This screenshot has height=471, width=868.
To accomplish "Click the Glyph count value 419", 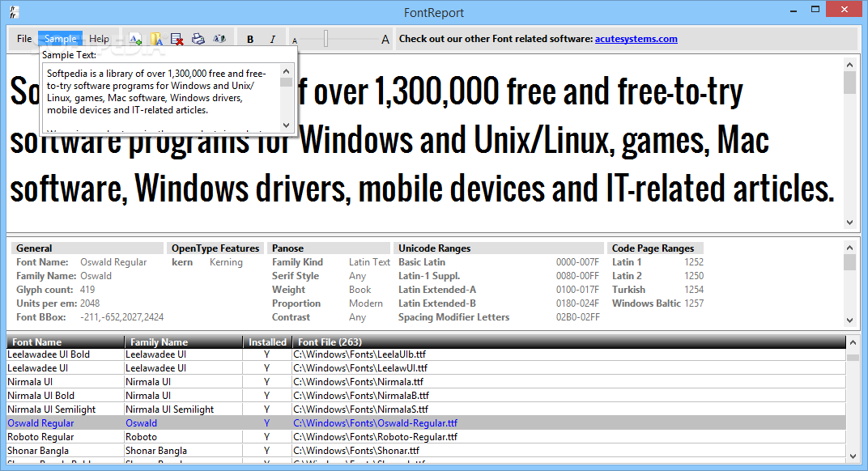I will pos(87,290).
